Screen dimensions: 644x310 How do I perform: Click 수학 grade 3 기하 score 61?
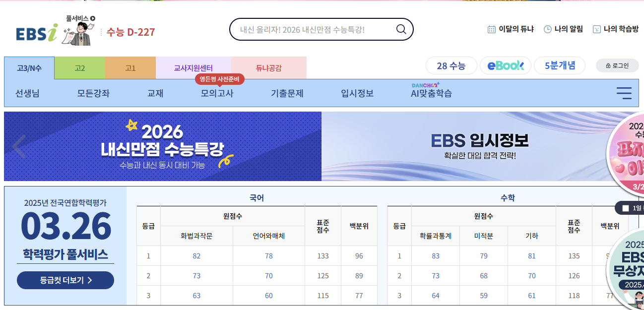tap(532, 296)
